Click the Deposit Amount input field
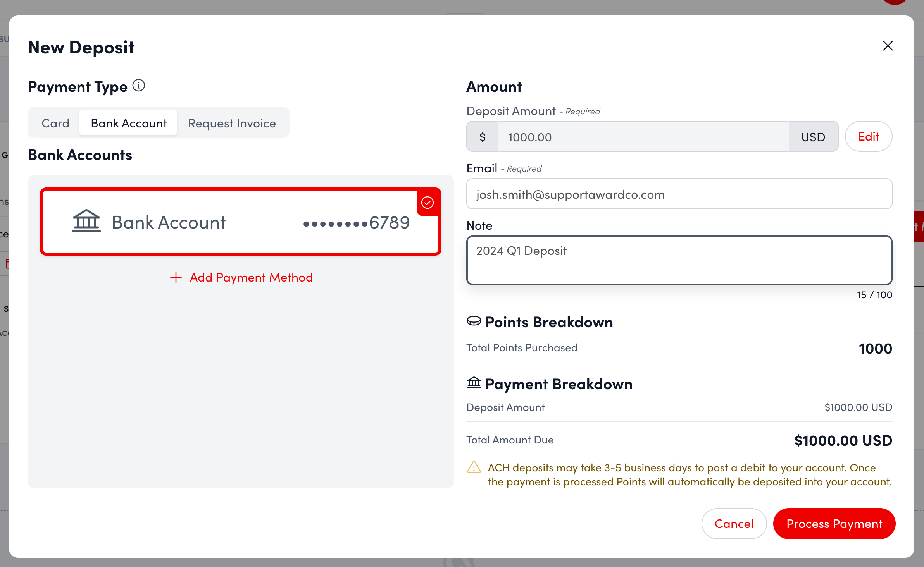 click(x=643, y=137)
